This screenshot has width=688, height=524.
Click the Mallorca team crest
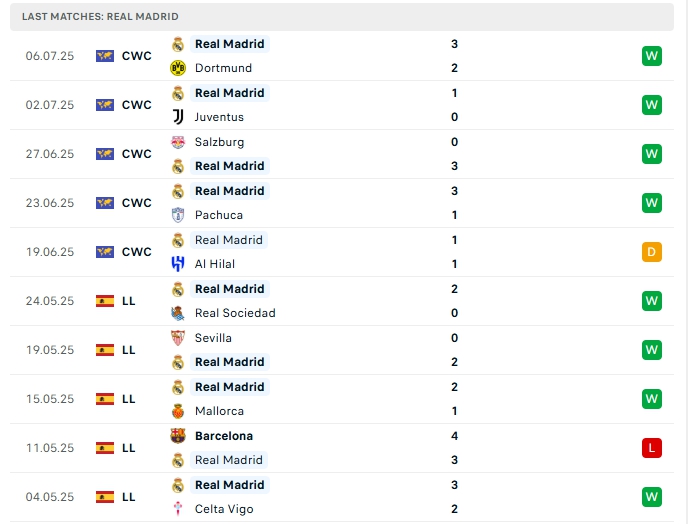click(178, 411)
